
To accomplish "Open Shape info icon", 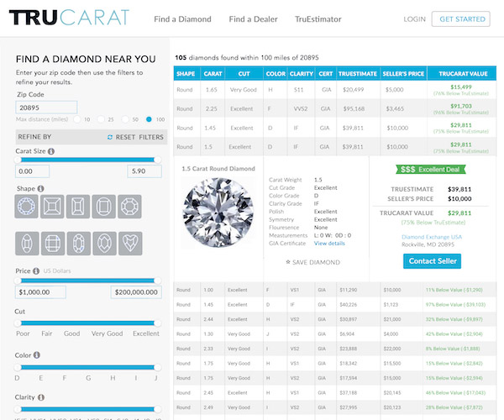I will (x=40, y=189).
